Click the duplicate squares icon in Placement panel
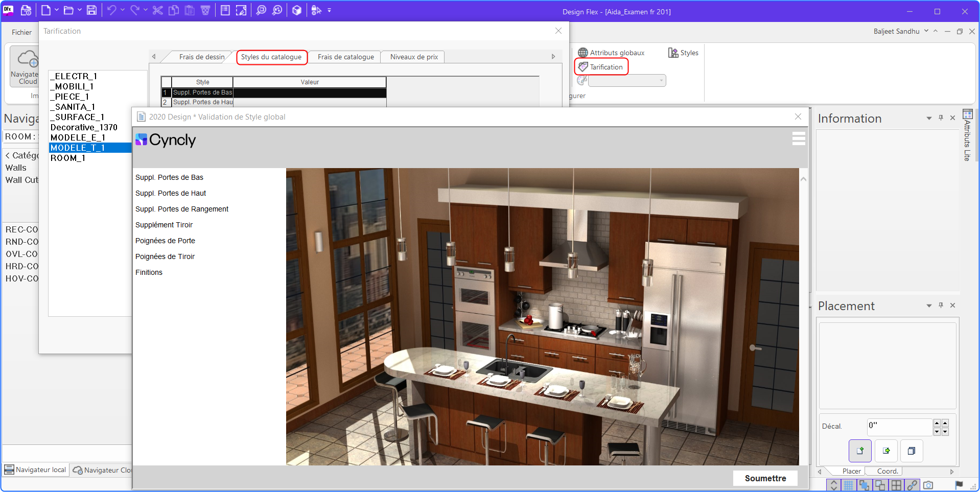 point(912,451)
